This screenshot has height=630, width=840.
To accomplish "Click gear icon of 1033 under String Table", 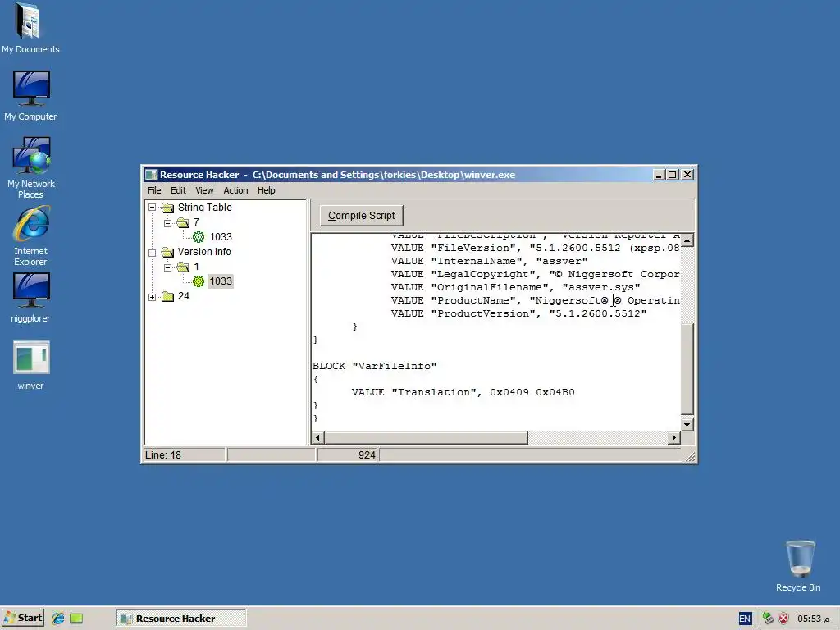I will (x=199, y=237).
